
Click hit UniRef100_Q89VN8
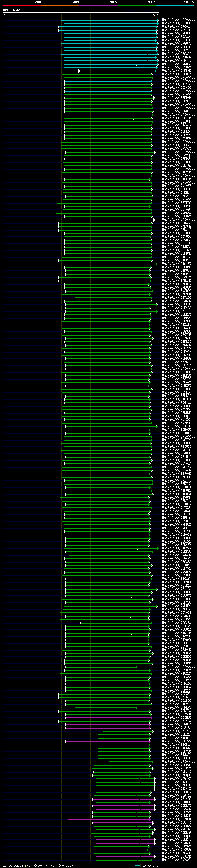(176, 335)
